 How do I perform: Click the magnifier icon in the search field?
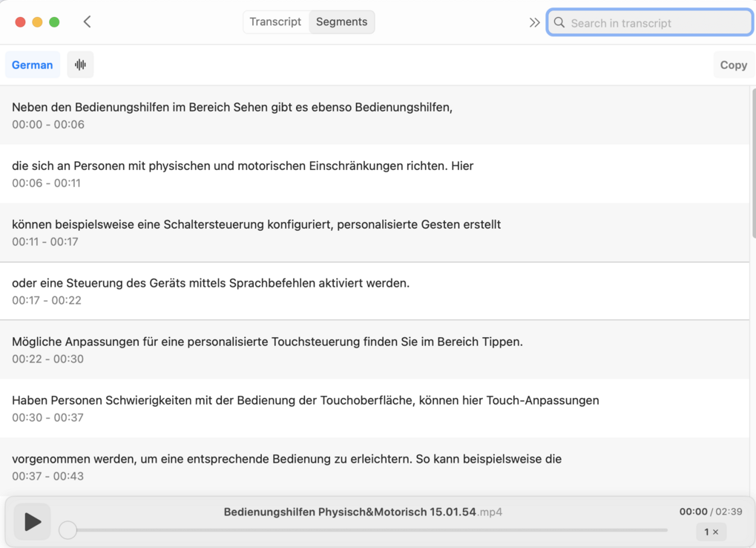[559, 23]
